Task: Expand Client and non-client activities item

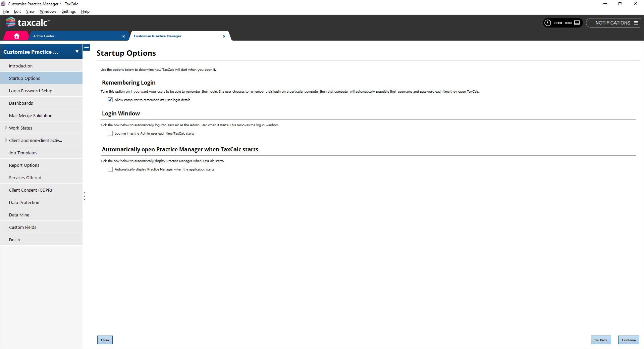Action: (x=6, y=140)
